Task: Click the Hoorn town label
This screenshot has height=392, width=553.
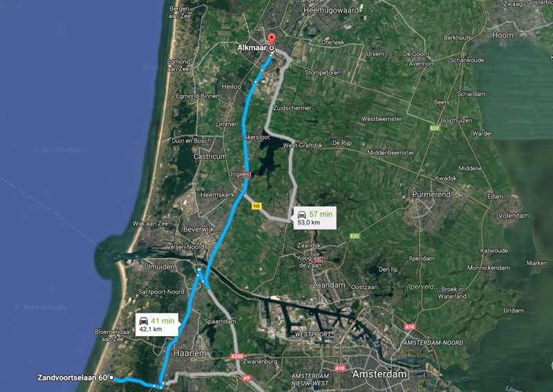Action: tap(503, 35)
